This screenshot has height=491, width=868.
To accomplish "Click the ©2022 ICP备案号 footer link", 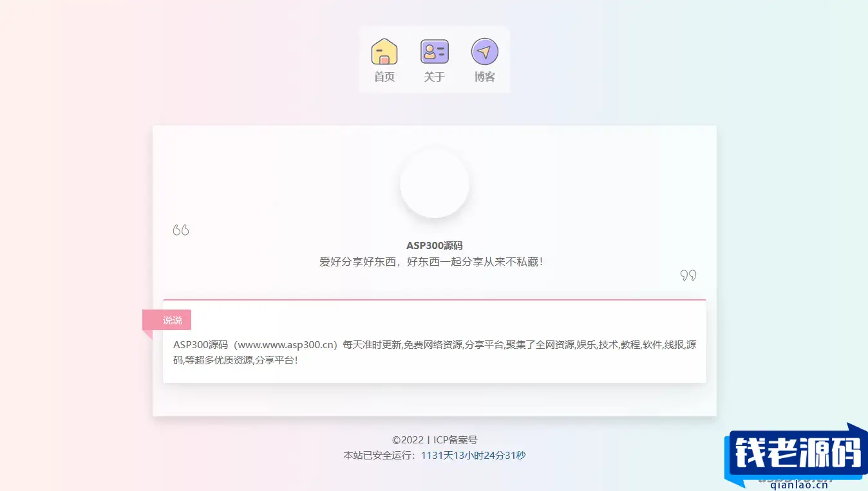I will point(435,440).
